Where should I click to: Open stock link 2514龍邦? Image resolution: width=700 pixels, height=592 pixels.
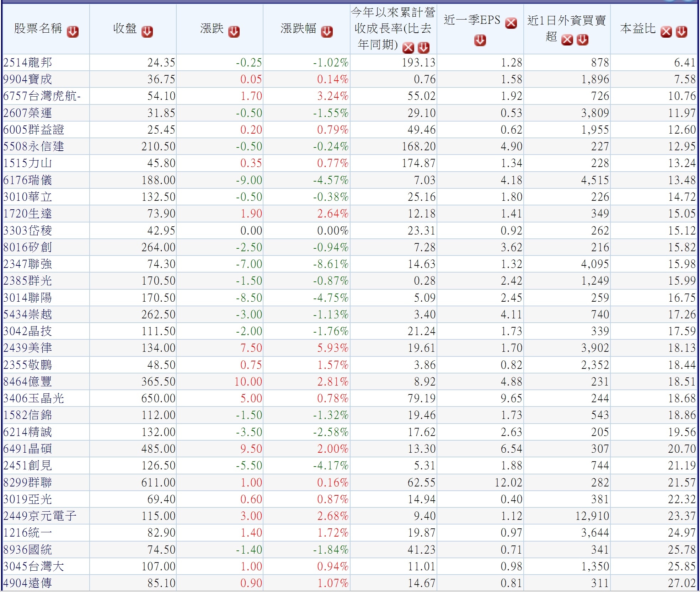click(x=28, y=63)
